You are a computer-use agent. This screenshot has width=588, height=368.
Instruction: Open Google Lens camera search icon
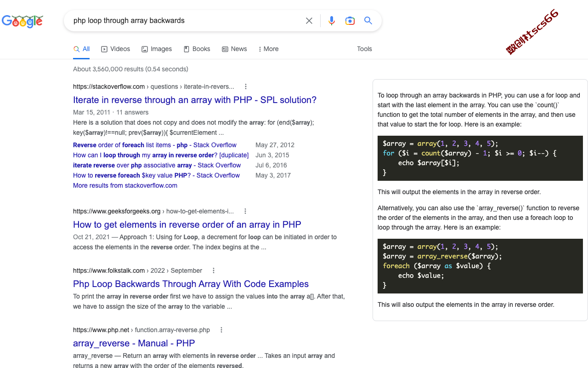point(350,21)
